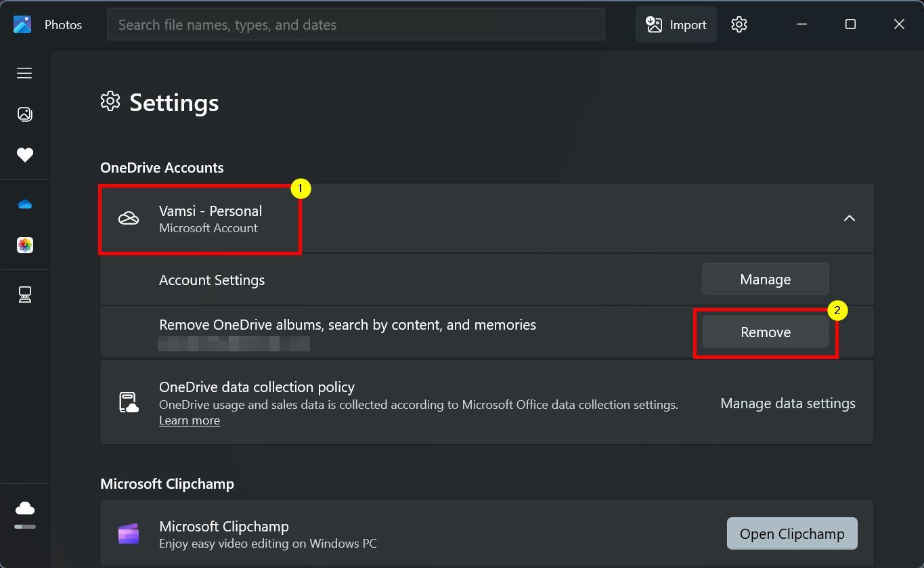Open the Photos app logo icon

click(x=22, y=24)
